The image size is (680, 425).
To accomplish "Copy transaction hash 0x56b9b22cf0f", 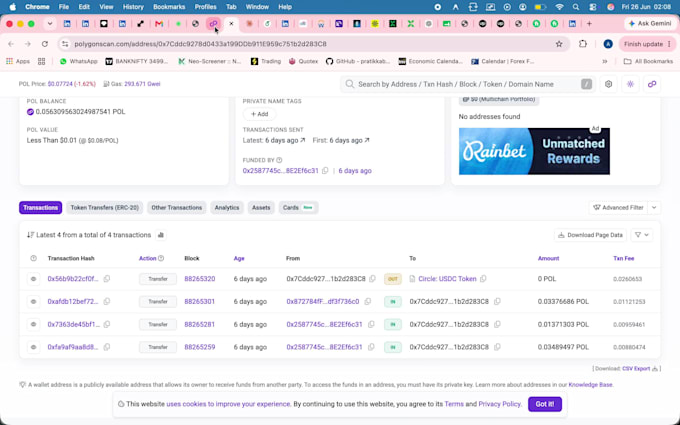I will click(x=107, y=279).
